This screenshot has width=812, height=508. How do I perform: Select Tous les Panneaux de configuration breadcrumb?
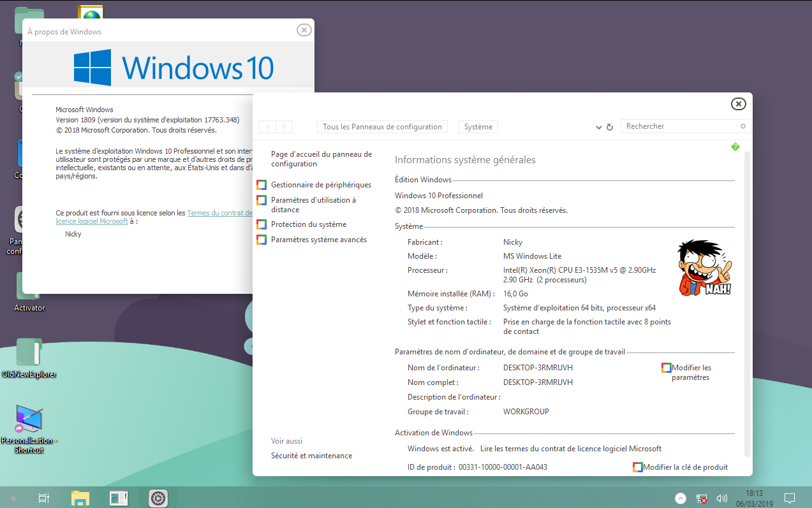382,127
